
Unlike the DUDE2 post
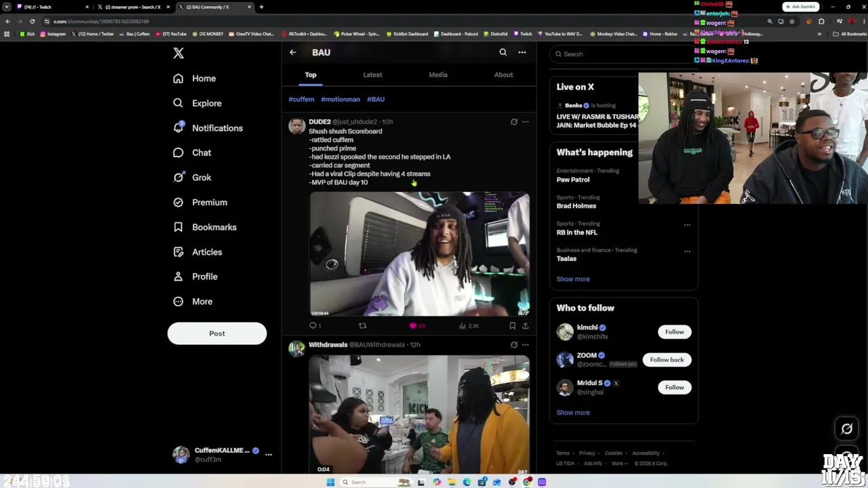[x=416, y=326]
